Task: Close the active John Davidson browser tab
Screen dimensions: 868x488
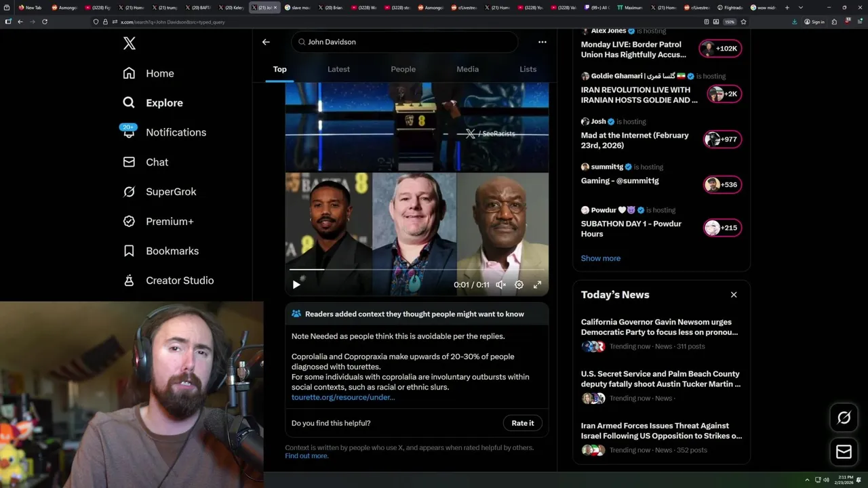Action: pyautogui.click(x=277, y=7)
